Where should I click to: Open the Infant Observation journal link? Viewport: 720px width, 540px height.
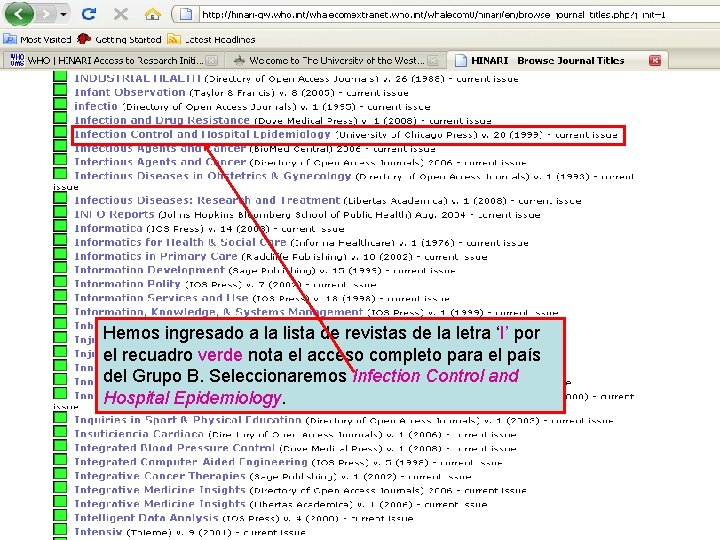130,92
